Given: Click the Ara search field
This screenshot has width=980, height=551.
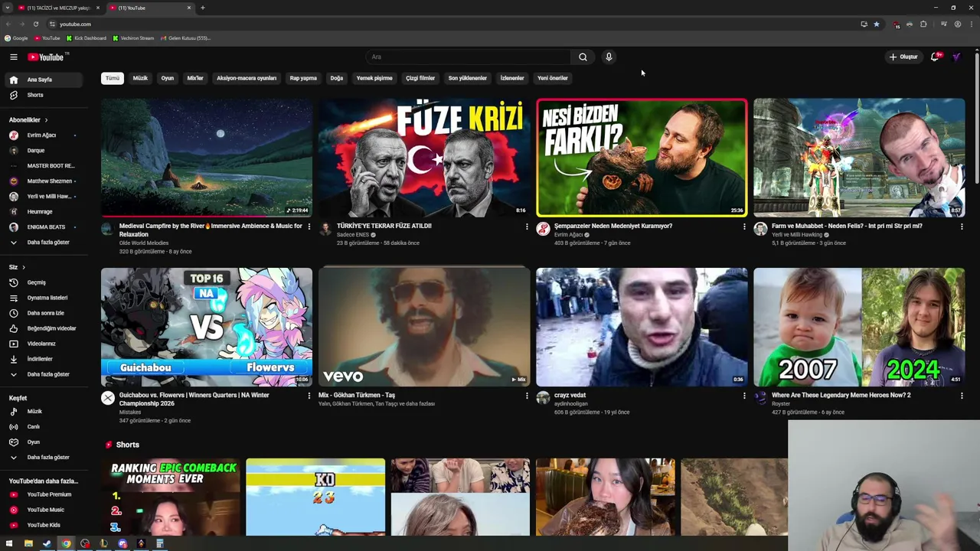Looking at the screenshot, I should click(468, 57).
